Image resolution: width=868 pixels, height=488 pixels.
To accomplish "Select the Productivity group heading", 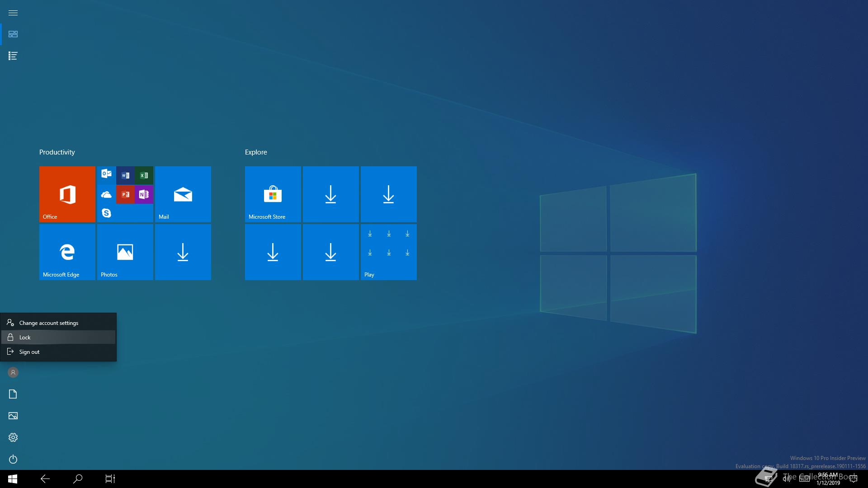I will (57, 152).
